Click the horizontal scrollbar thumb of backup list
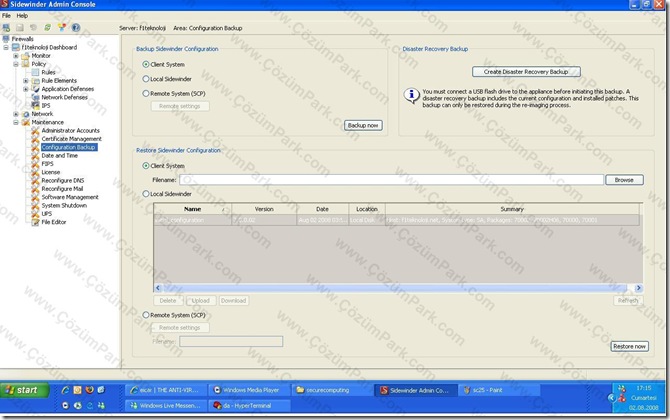The height and width of the screenshot is (420, 670). pos(394,288)
